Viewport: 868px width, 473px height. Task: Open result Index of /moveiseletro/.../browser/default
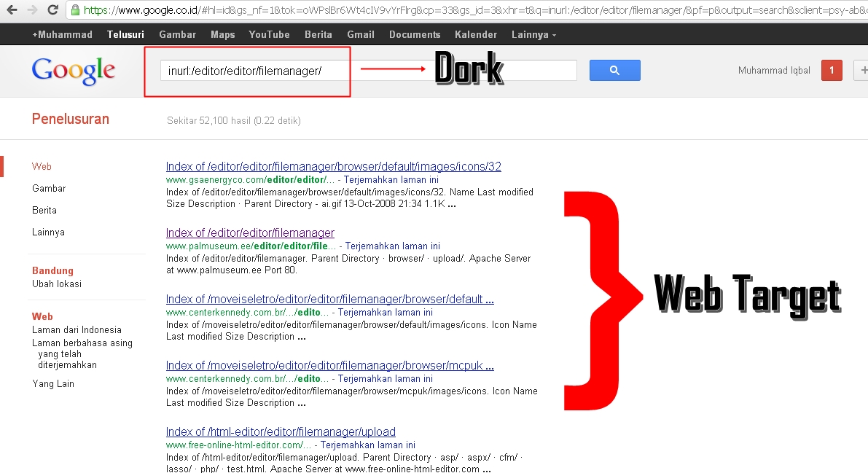[x=330, y=299]
